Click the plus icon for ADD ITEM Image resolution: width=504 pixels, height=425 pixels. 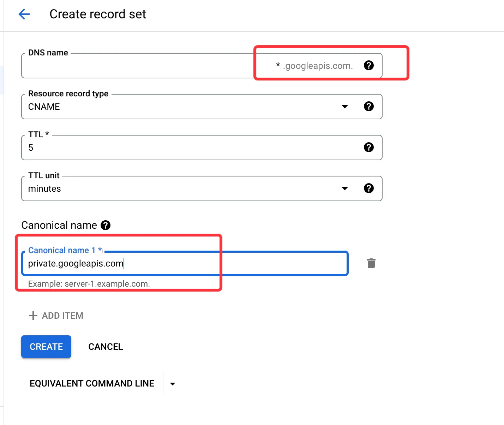[33, 316]
